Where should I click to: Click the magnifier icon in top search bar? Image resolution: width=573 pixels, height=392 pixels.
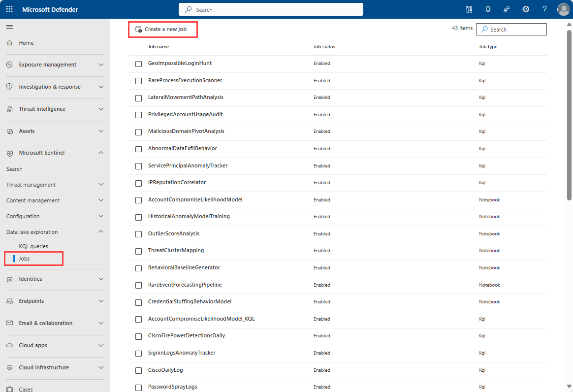(x=188, y=9)
